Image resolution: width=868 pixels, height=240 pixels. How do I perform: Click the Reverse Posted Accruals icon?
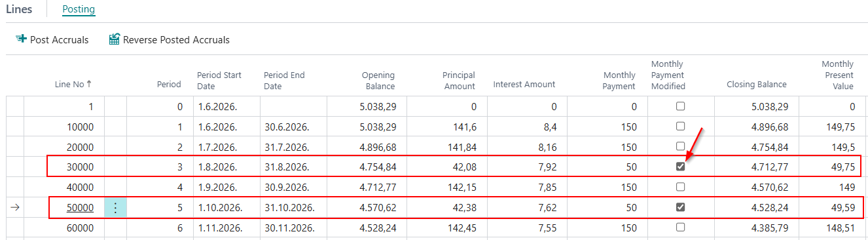pos(115,39)
